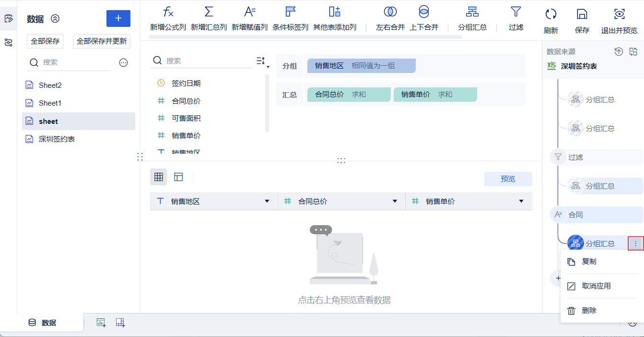Expand the 合同总价 column header dropdown

395,202
